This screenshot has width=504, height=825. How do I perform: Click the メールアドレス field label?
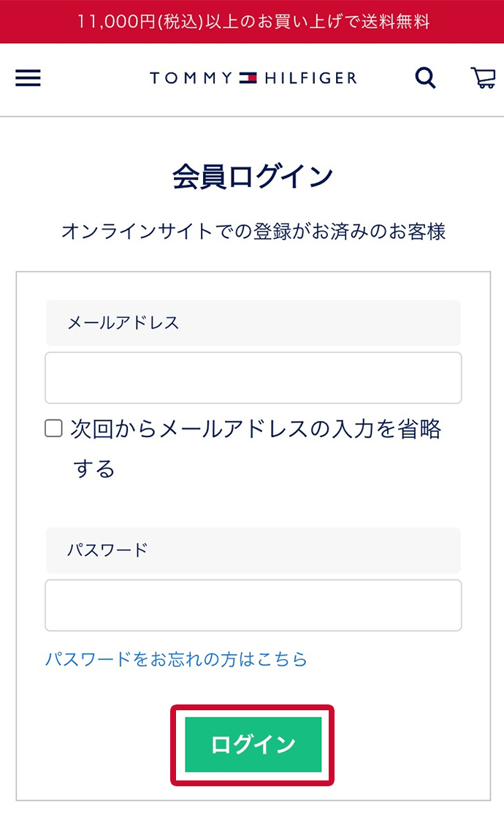123,323
